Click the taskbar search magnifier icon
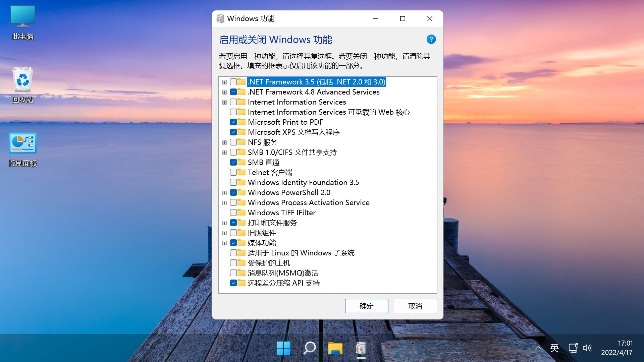644x362 pixels. coord(309,348)
